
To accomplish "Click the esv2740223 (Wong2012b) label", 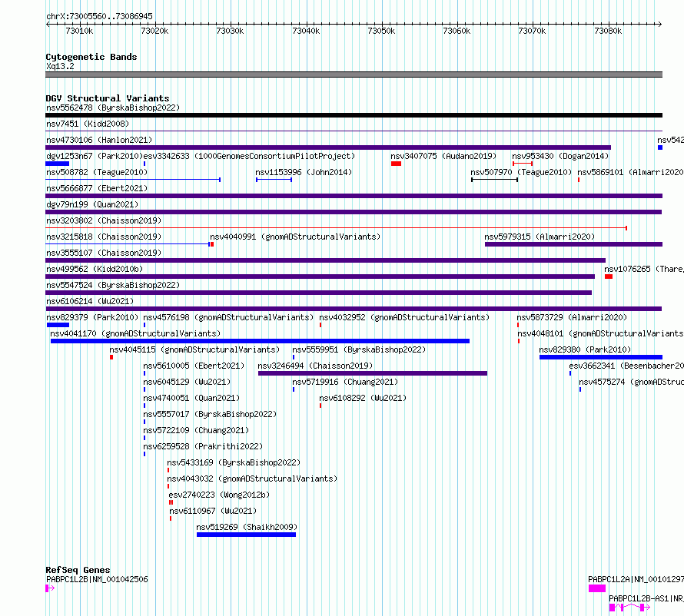I will (x=219, y=495).
